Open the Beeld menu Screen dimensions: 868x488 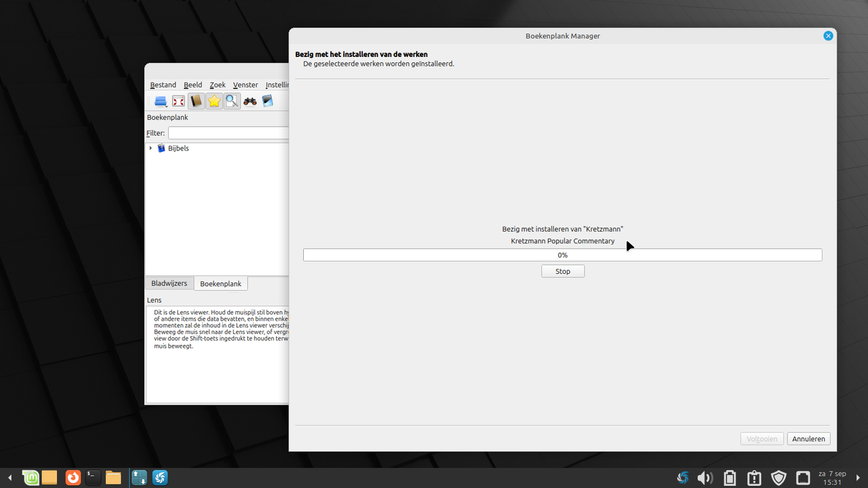193,85
